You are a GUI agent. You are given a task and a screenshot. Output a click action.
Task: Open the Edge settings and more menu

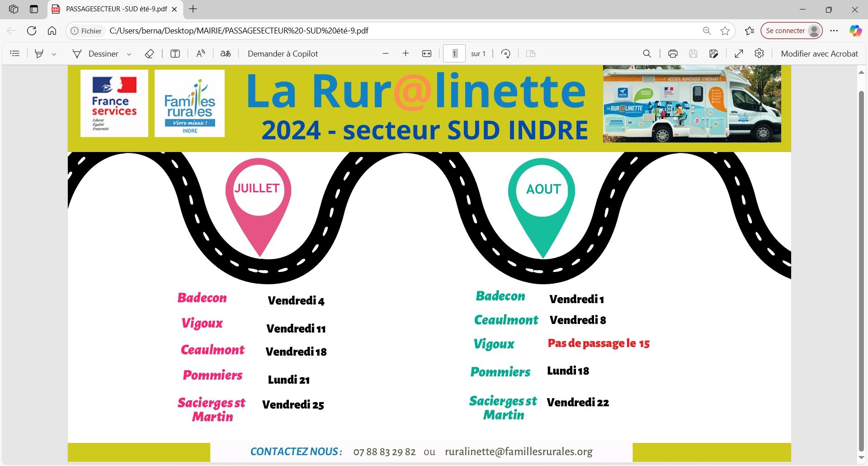[x=834, y=31]
